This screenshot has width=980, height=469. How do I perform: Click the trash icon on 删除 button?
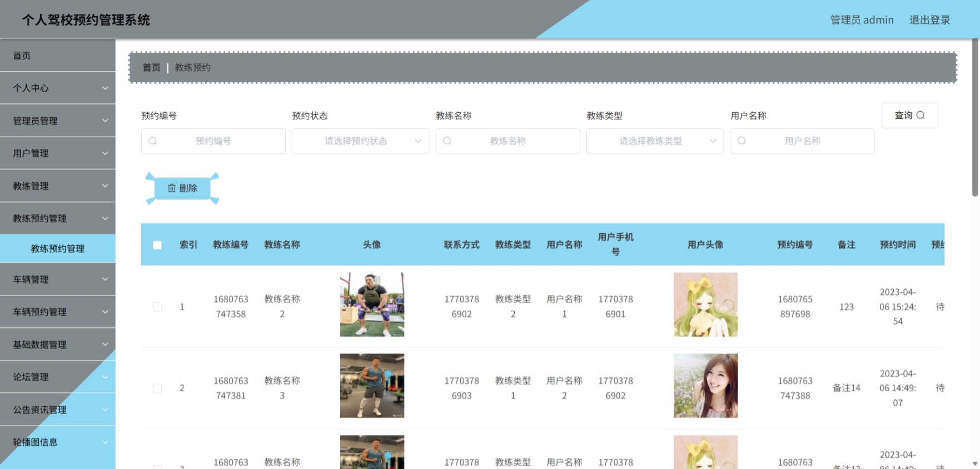(172, 188)
